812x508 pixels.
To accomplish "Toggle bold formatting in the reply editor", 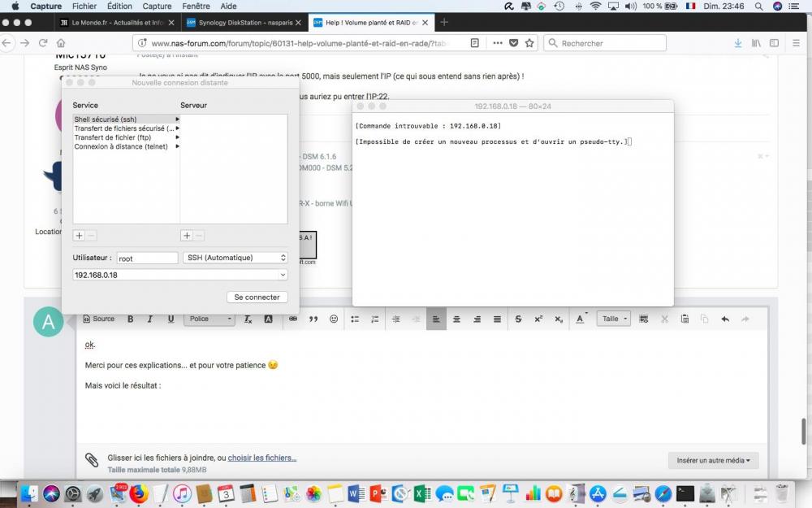I will 131,319.
